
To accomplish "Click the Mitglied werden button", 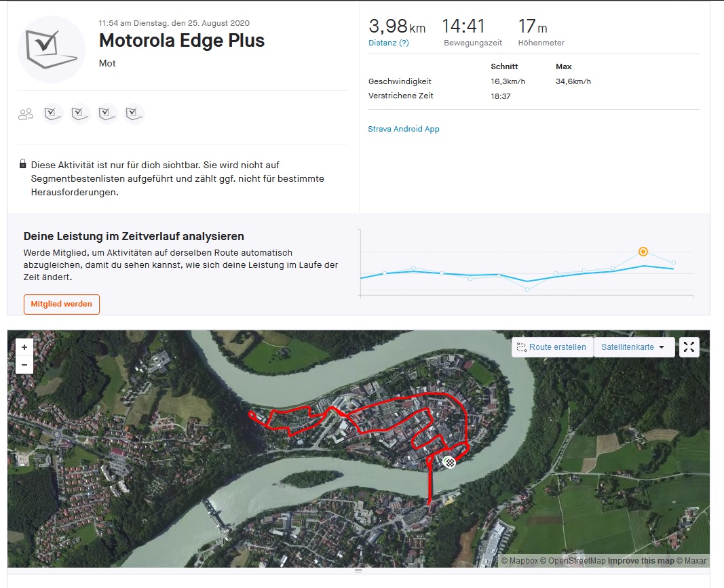I will point(62,305).
